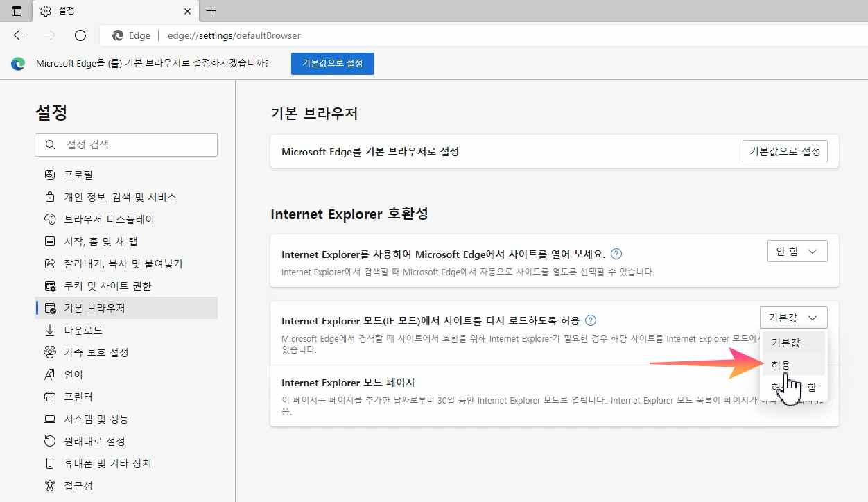Viewport: 868px width, 502px height.
Task: Open 휴대폰 및 기타 장치 entry
Action: point(126,463)
